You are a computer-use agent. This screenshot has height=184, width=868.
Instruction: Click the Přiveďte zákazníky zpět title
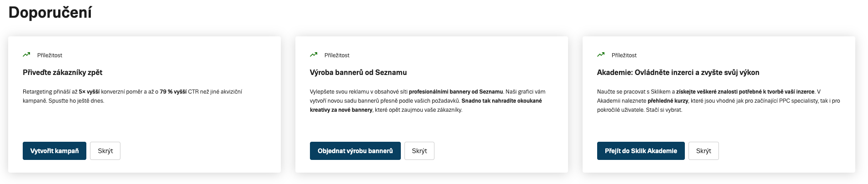coord(62,73)
